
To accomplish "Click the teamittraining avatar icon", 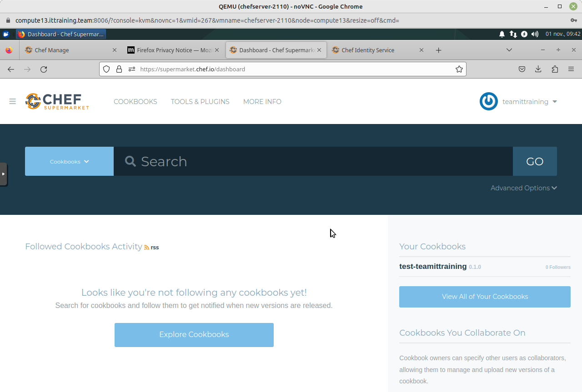I will [488, 101].
